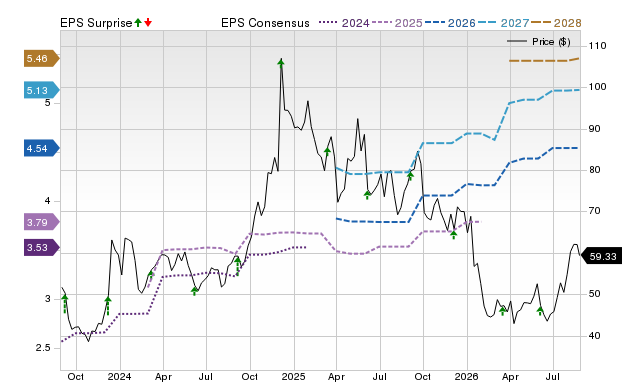640x382 pixels.
Task: Click the surprise arrow just before the 2024 gridline
Action: pyautogui.click(x=108, y=306)
